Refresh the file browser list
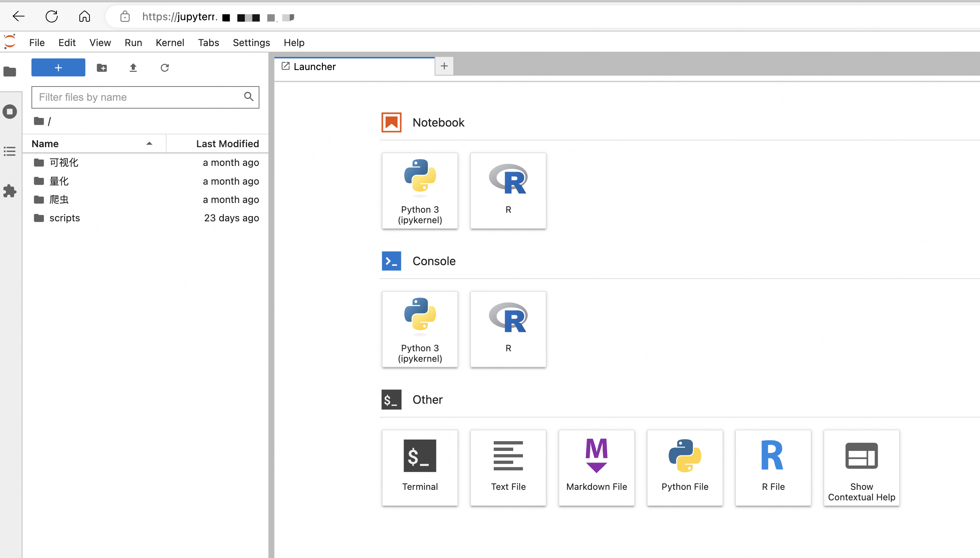The height and width of the screenshot is (558, 980). click(x=165, y=68)
